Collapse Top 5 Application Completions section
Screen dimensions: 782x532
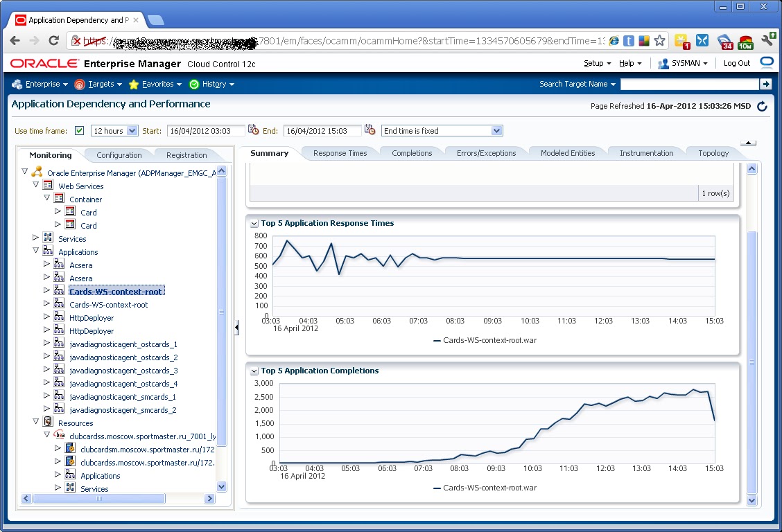pyautogui.click(x=254, y=371)
